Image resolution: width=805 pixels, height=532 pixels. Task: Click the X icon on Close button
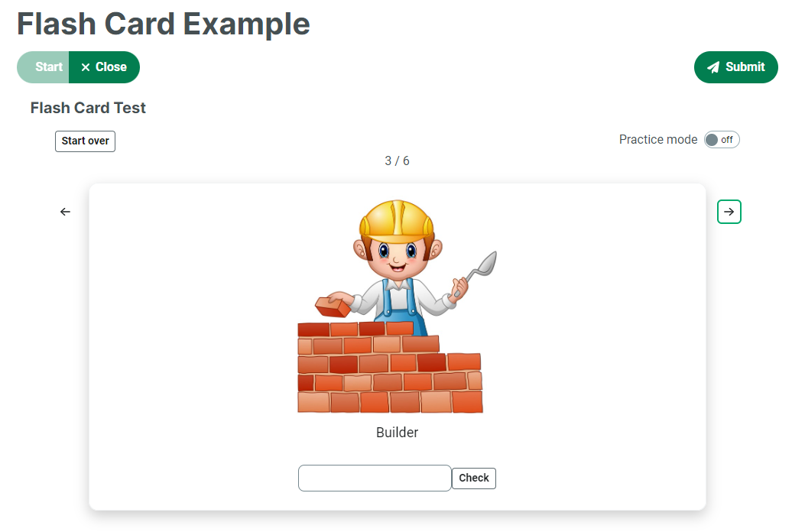86,67
